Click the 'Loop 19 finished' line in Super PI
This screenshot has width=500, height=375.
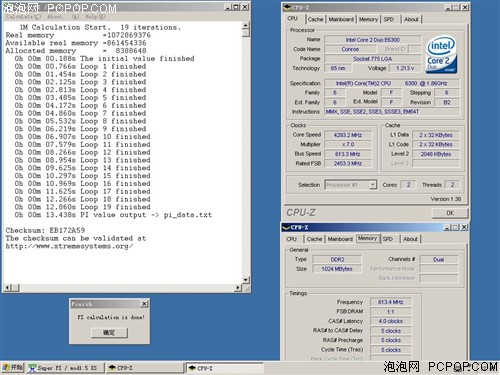pyautogui.click(x=82, y=207)
